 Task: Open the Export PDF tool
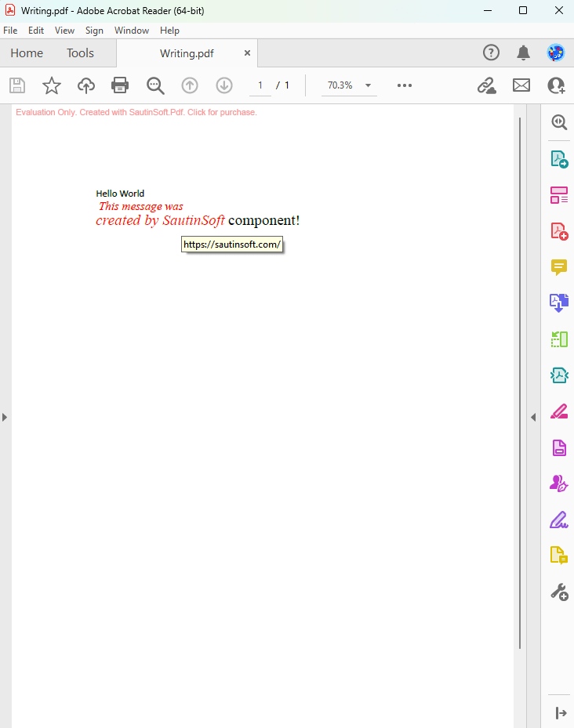click(559, 159)
